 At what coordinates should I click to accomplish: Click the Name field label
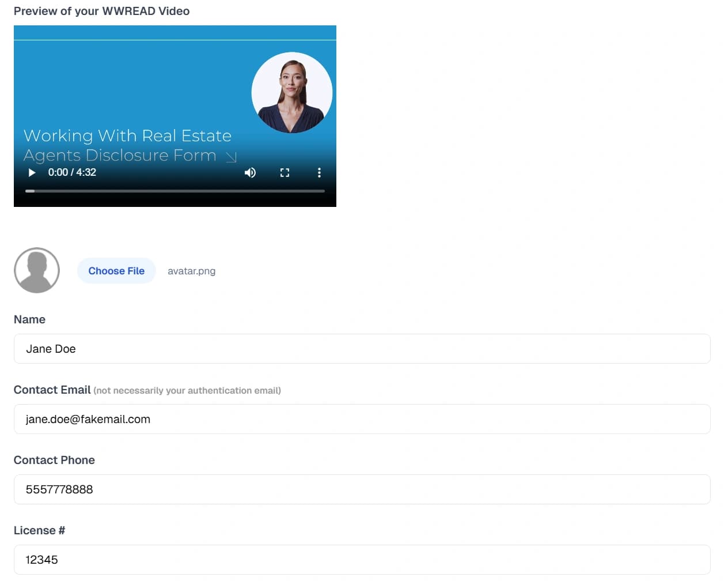point(29,319)
